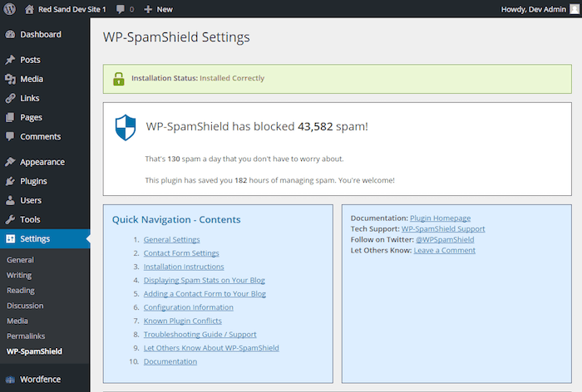Open the Users menu item
This screenshot has width=582, height=392.
click(31, 201)
